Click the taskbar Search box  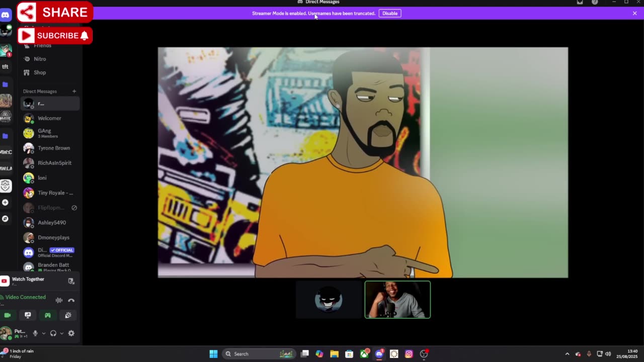[259, 354]
